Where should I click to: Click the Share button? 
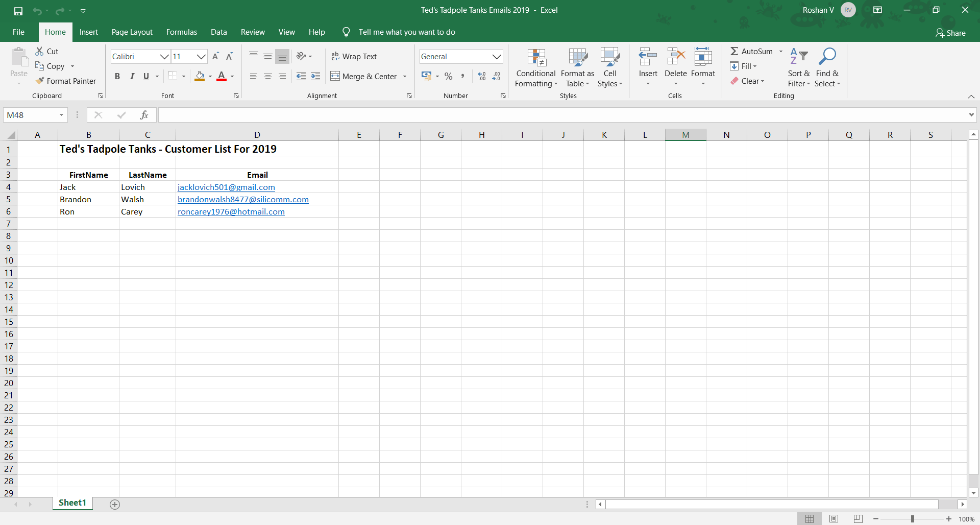pyautogui.click(x=950, y=33)
